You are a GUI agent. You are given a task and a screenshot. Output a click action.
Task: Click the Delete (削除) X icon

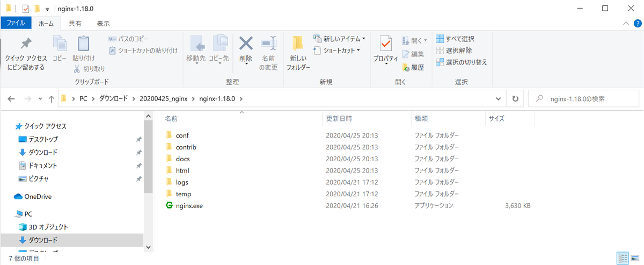pyautogui.click(x=246, y=44)
